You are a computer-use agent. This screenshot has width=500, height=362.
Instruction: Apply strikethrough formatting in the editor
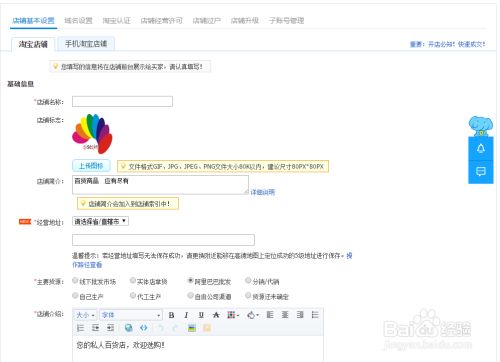(x=216, y=315)
